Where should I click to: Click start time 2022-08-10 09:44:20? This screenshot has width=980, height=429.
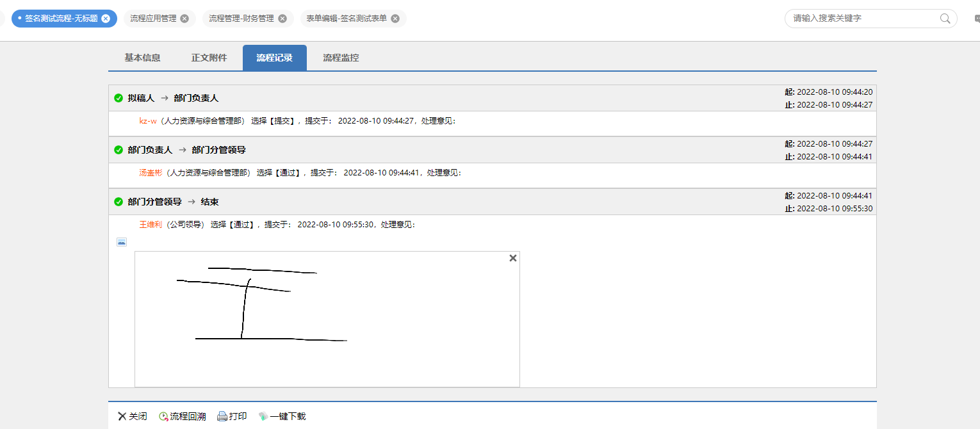coord(835,92)
